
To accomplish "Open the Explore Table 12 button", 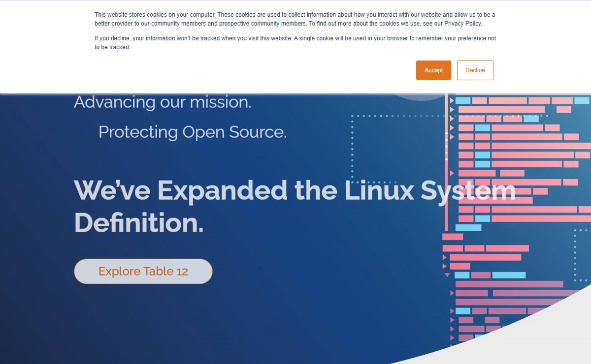I will point(143,272).
